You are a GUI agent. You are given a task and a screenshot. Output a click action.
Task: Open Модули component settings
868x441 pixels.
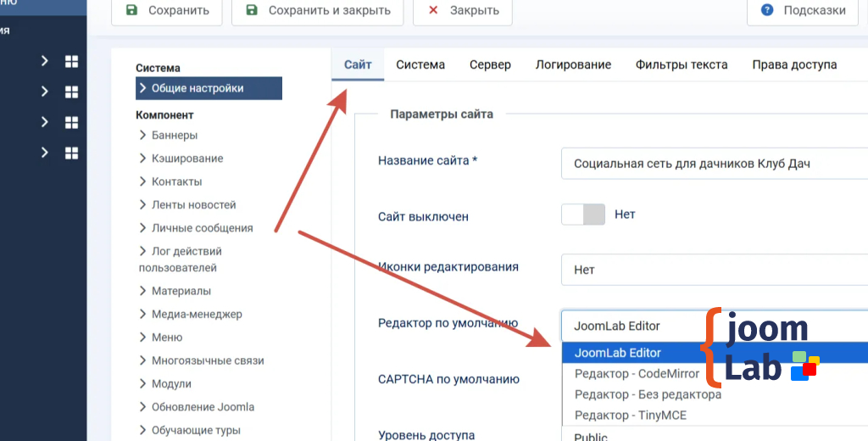pyautogui.click(x=171, y=384)
